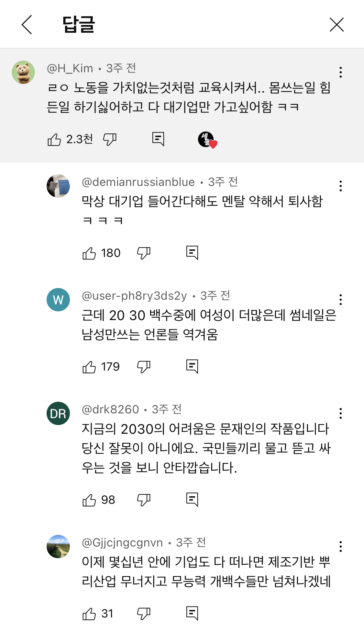Reply to the @drk8260 comment
The width and height of the screenshot is (364, 634).
coord(192,500)
